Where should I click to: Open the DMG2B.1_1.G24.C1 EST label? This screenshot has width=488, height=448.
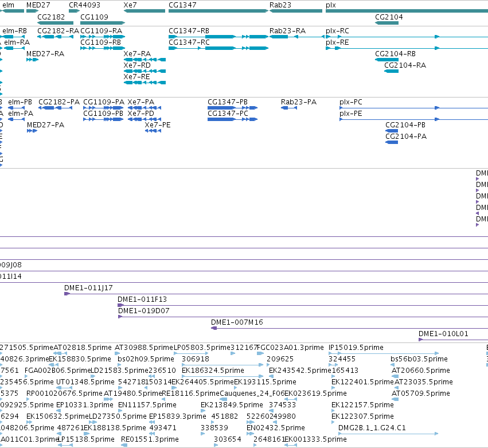(372, 428)
